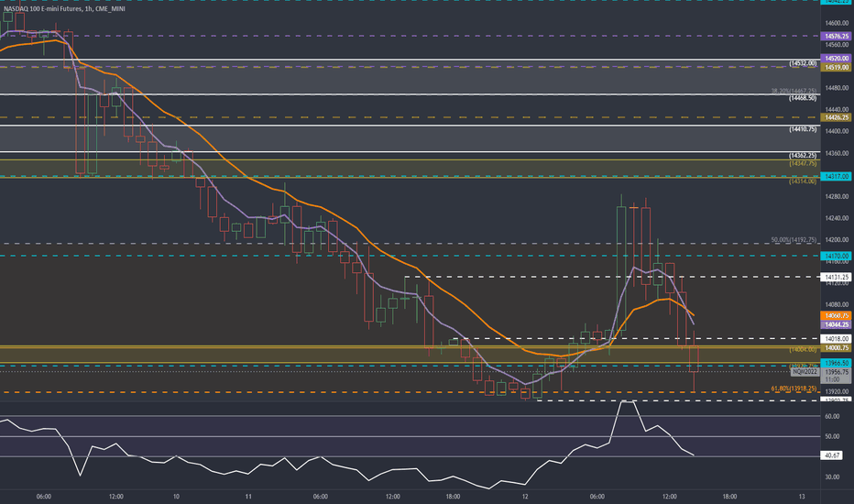This screenshot has height=504, width=854.
Task: Click the 14280.00 price scale value
Action: [x=837, y=196]
